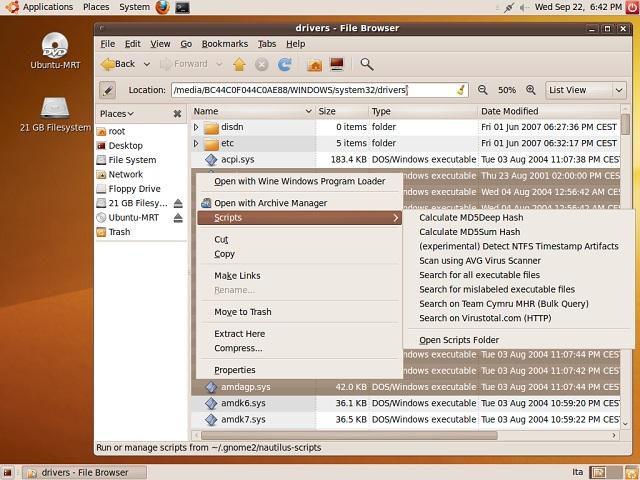
Task: Open the List View dropdown
Action: click(x=586, y=90)
